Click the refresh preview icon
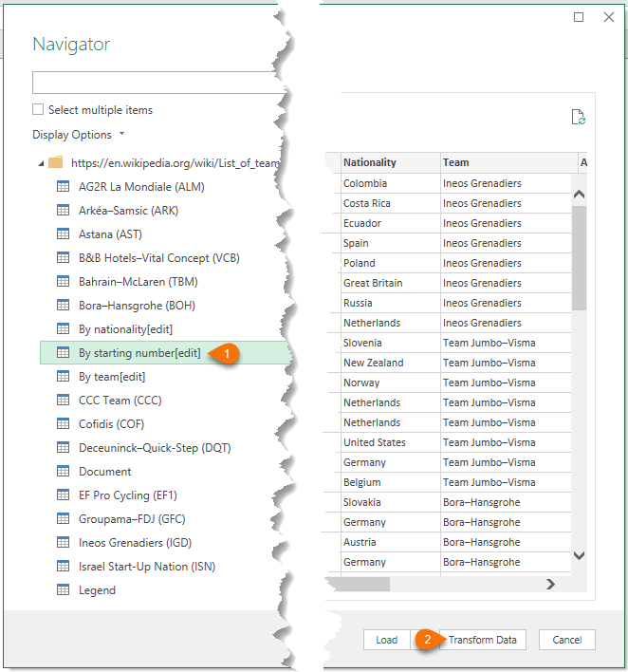The image size is (628, 672). (x=579, y=117)
